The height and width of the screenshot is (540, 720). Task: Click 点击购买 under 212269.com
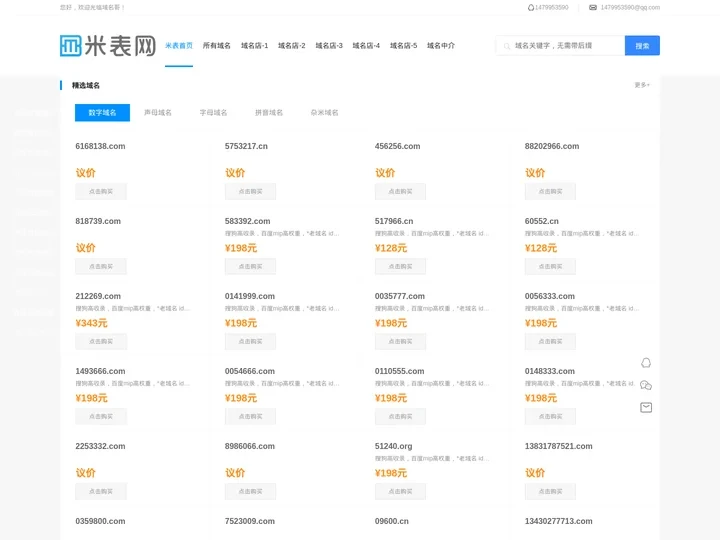[101, 341]
